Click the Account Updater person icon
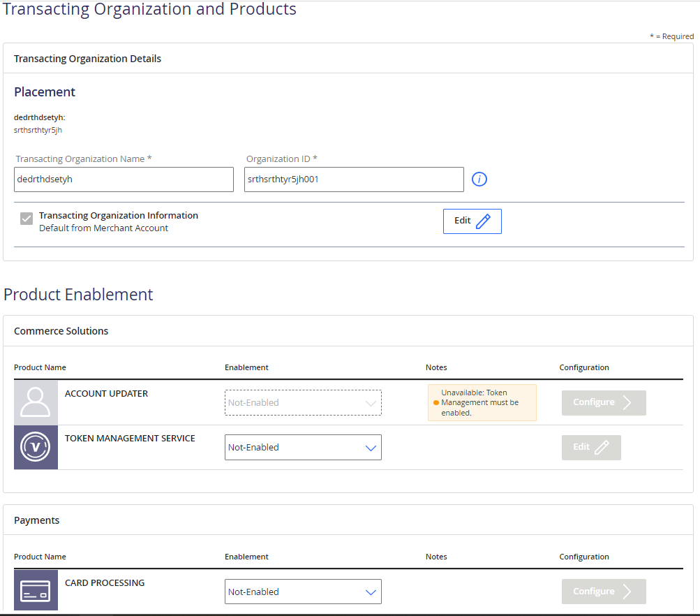Screen dimensions: 700x616 36,402
